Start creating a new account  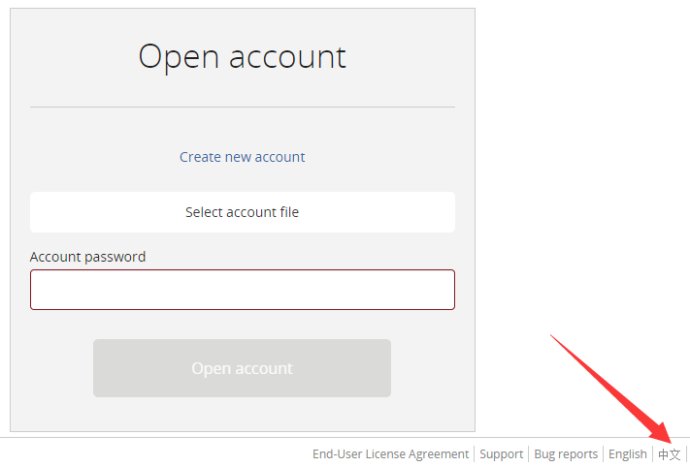(x=242, y=157)
